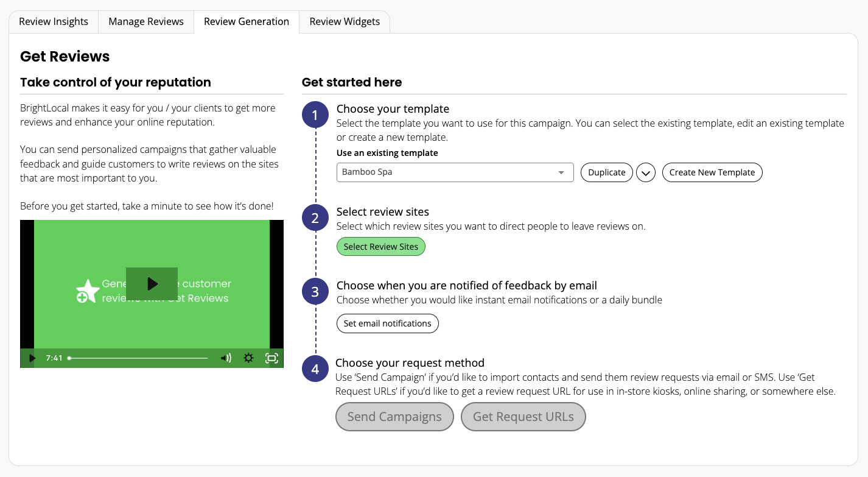Enter fullscreen mode on the video
Screen dimensions: 868x477
pos(271,358)
